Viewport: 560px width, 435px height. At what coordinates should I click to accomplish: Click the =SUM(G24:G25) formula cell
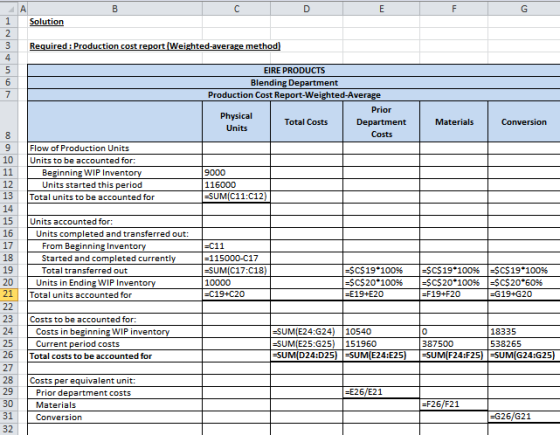click(524, 356)
